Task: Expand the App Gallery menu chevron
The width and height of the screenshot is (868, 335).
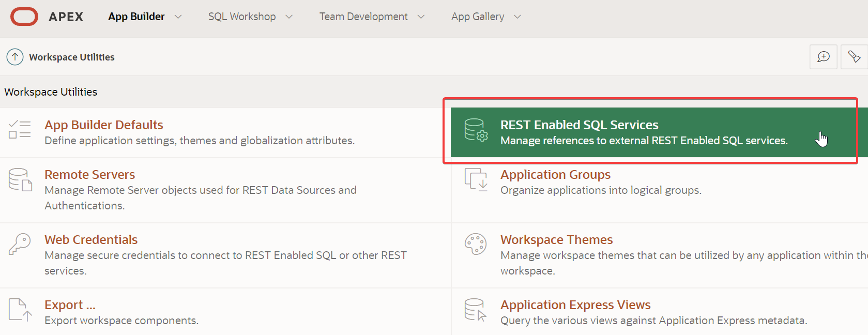Action: click(517, 17)
